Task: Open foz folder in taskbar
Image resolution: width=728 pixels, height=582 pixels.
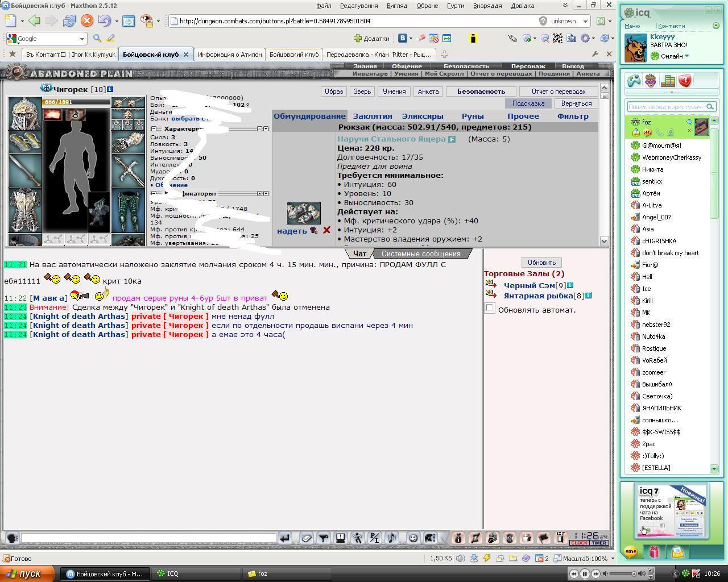Action: pyautogui.click(x=286, y=573)
